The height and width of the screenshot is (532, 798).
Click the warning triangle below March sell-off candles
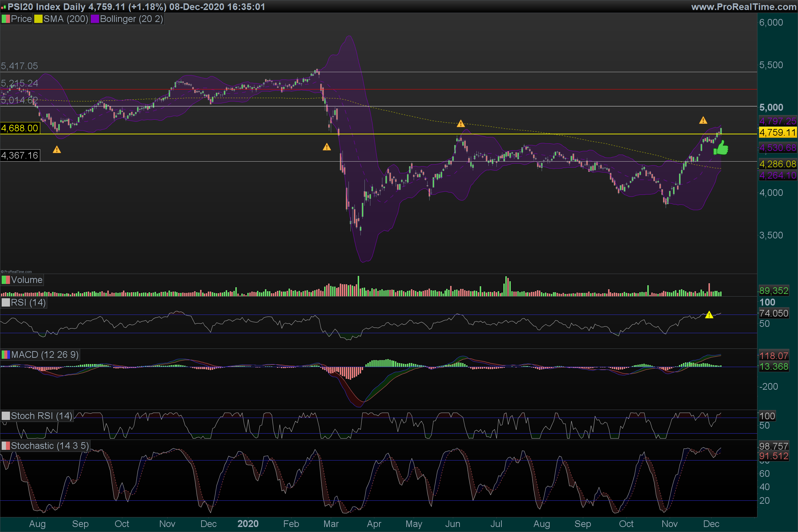point(327,147)
